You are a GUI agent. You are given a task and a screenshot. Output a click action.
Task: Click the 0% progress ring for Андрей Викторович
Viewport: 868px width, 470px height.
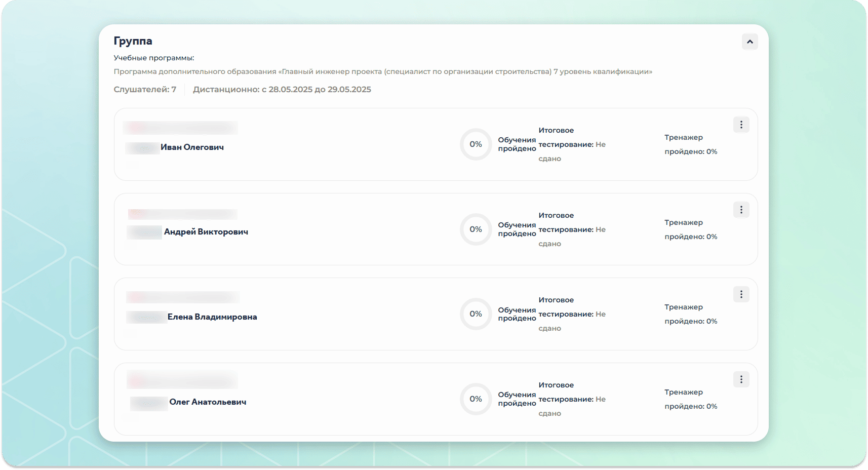coord(476,229)
